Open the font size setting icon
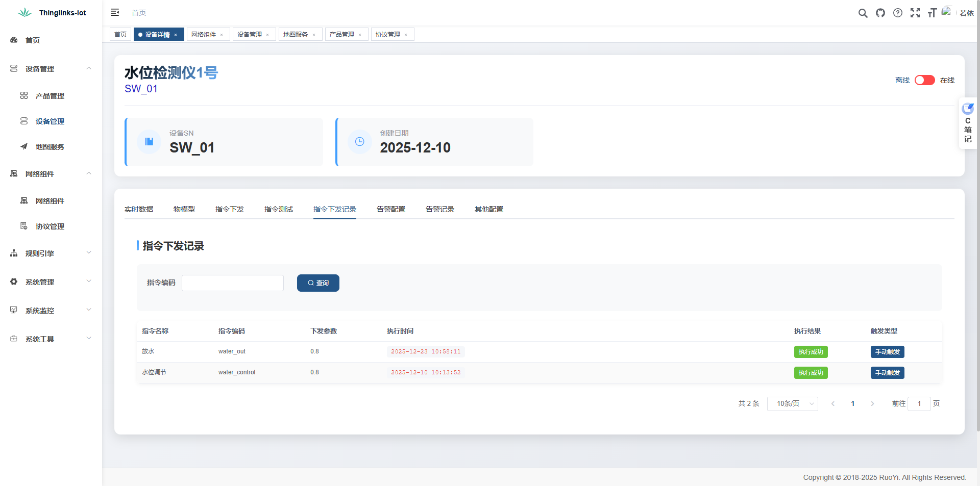 point(932,13)
